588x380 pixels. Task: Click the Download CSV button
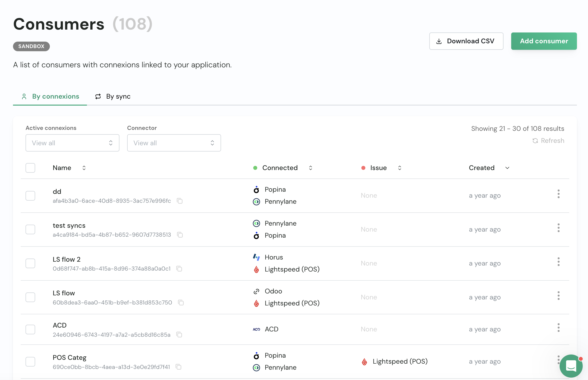[466, 41]
